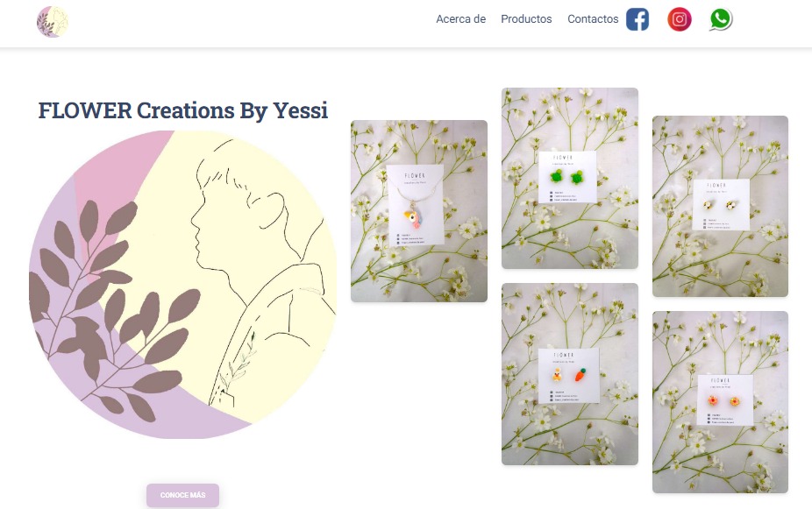Open the parrot necklace product photo
Image resolution: width=812 pixels, height=509 pixels.
[419, 211]
